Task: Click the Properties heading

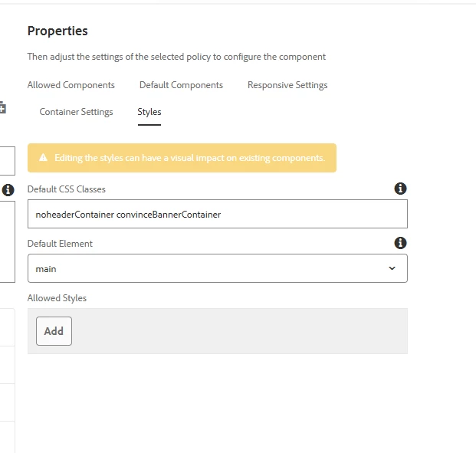Action: tap(57, 31)
